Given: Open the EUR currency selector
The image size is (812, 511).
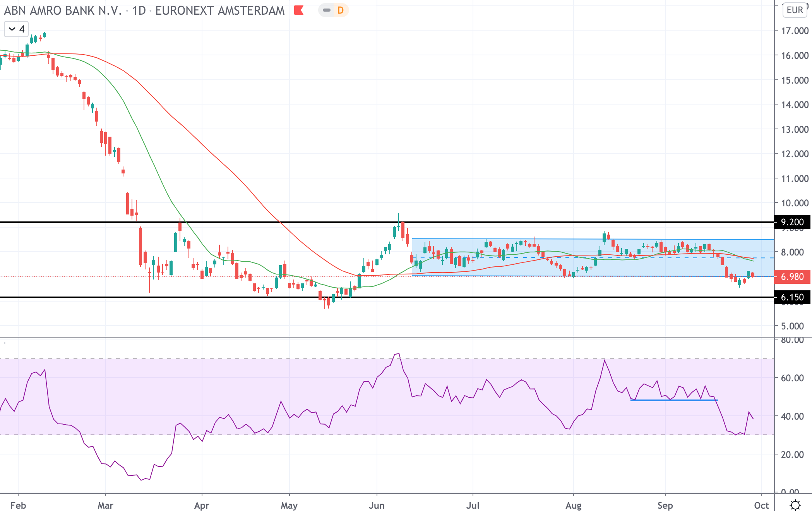Looking at the screenshot, I should click(795, 10).
